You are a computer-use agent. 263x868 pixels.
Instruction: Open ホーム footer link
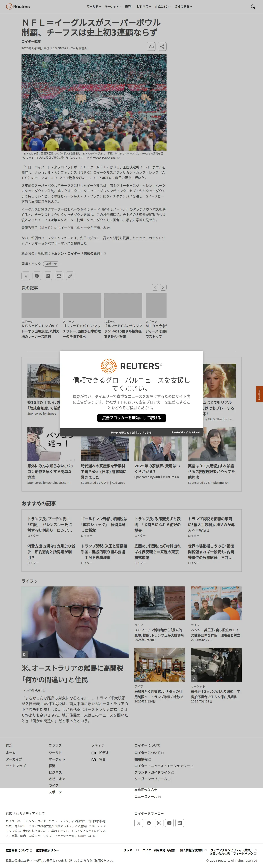(10, 752)
